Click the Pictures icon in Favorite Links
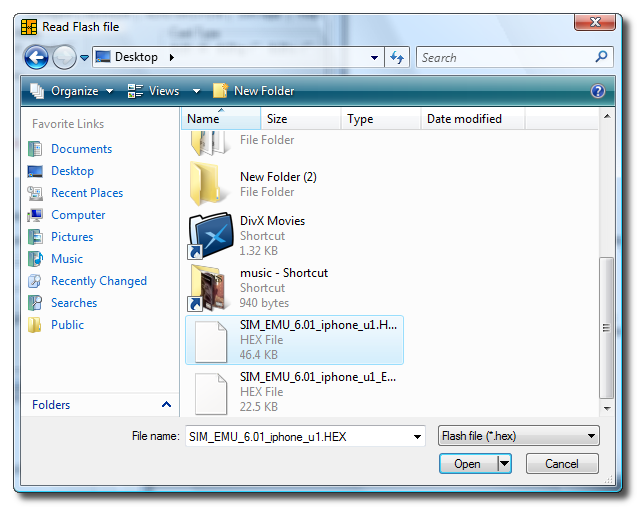This screenshot has width=637, height=507. [35, 236]
